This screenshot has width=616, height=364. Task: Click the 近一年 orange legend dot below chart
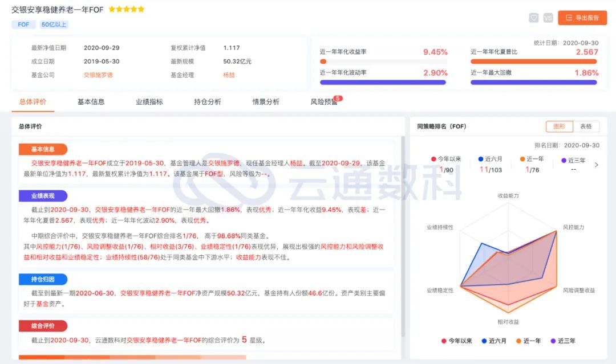[519, 341]
